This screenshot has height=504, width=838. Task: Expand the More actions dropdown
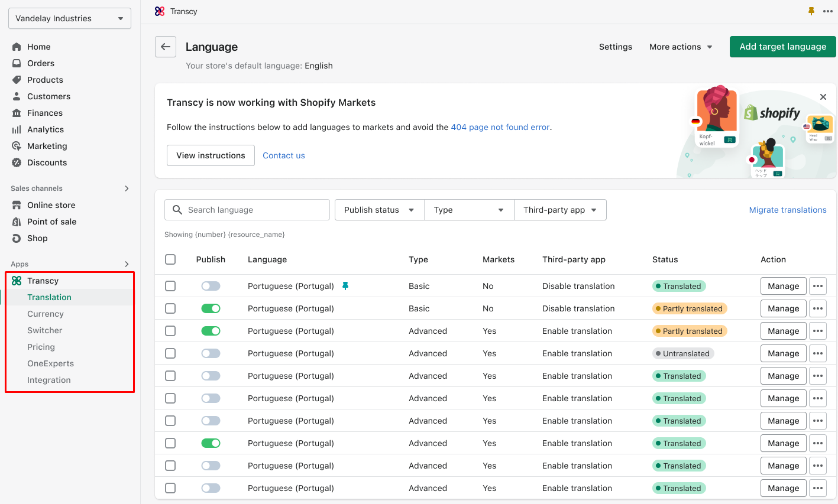681,47
